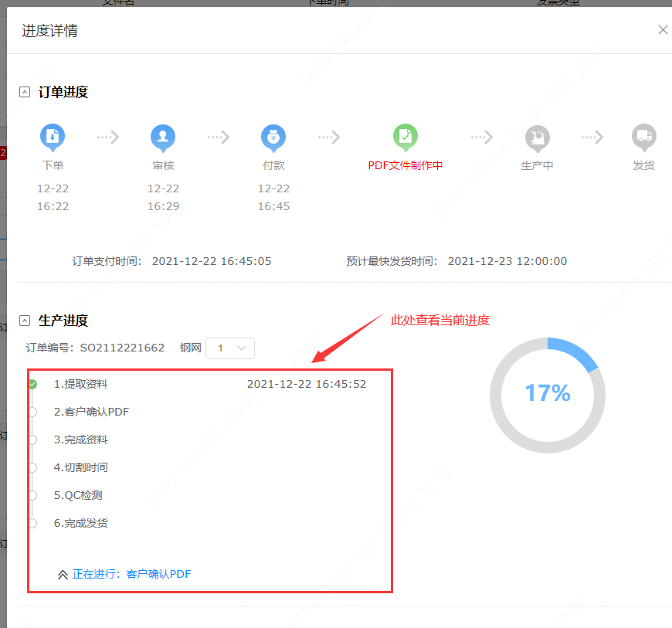
Task: Click the red PDF文件制作中 status label
Action: [406, 165]
